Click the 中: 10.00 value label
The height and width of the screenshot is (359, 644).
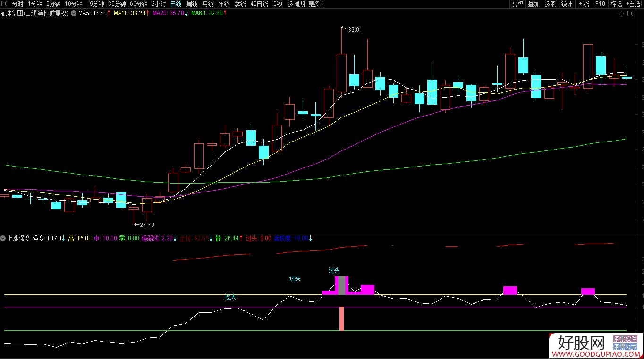[105, 238]
